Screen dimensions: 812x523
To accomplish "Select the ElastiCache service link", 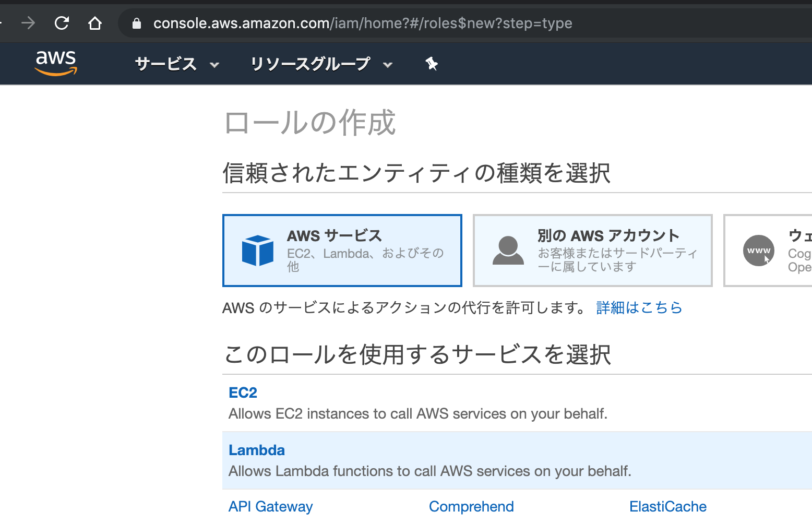I will (x=668, y=506).
